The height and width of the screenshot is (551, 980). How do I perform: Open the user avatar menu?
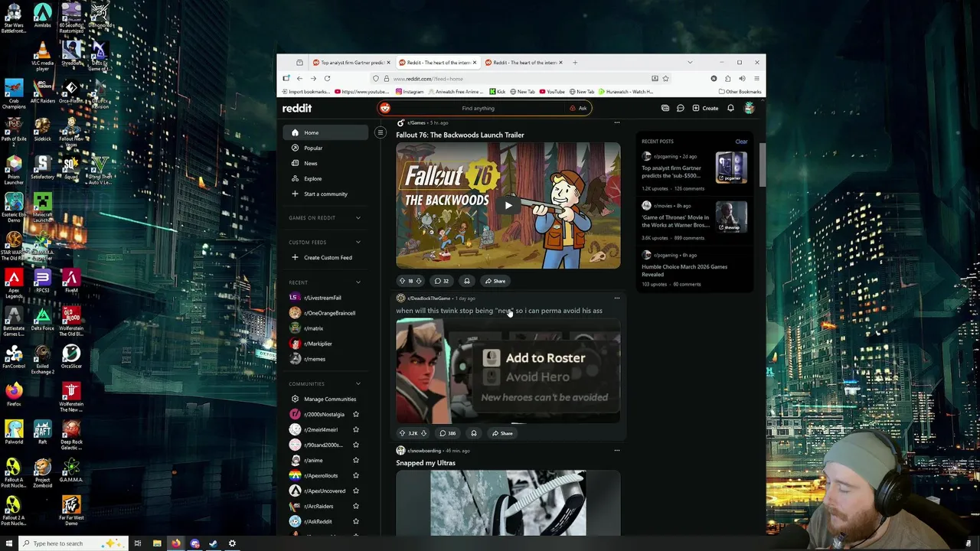749,108
